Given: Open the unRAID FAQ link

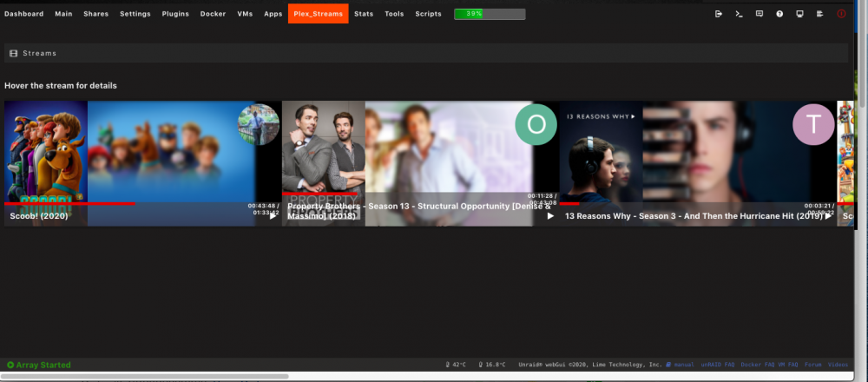Looking at the screenshot, I should (718, 365).
